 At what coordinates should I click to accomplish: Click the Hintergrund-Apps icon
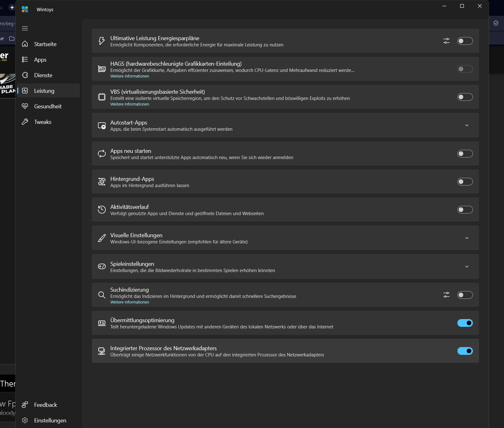[102, 181]
